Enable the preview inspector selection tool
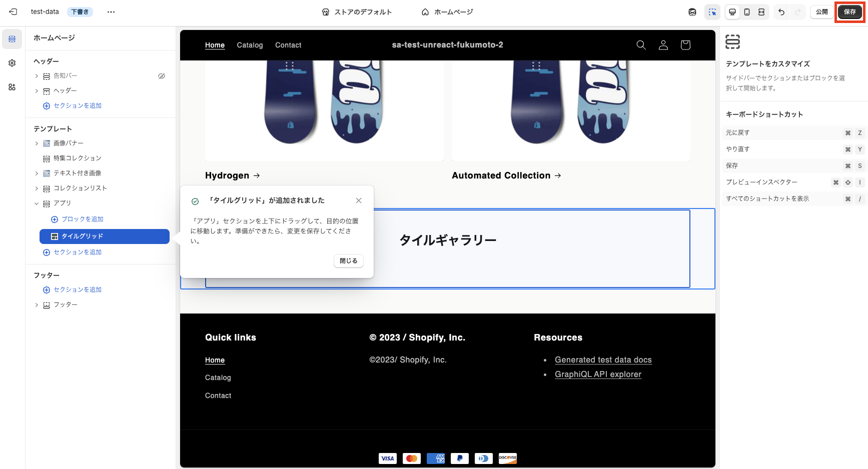 (712, 11)
